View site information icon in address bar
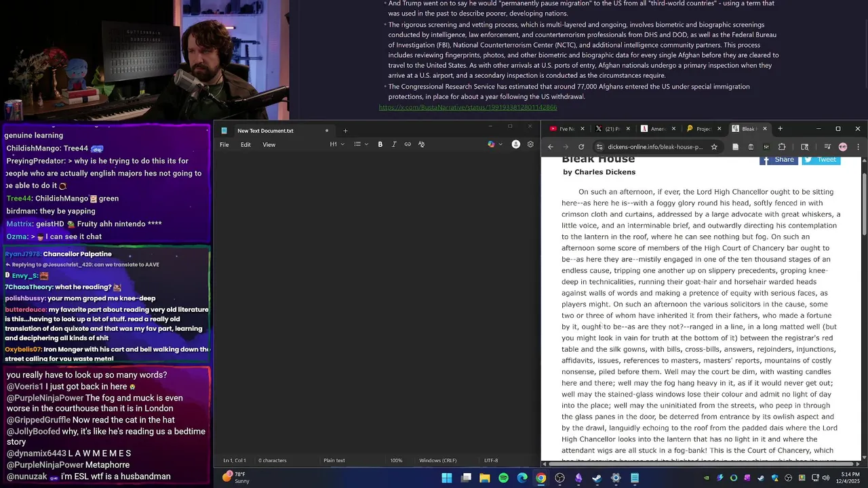The image size is (868, 488). 599,146
